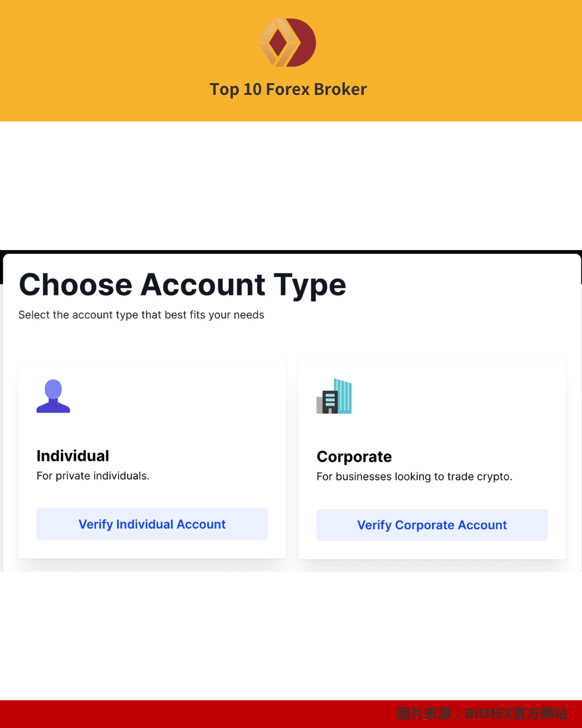The height and width of the screenshot is (728, 582).
Task: Click the Top 10 Forex Broker logo
Action: click(x=288, y=43)
